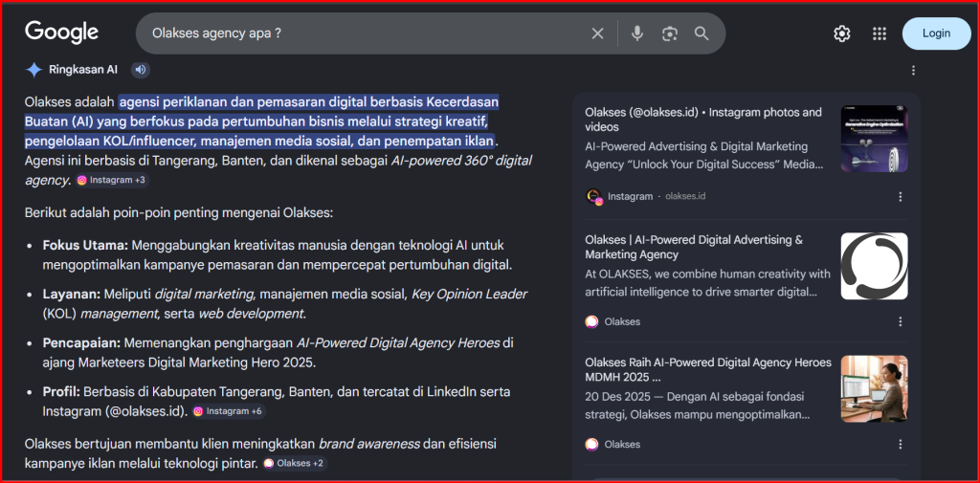This screenshot has width=980, height=483.
Task: Play AI summary audio speaker icon
Action: [x=140, y=69]
